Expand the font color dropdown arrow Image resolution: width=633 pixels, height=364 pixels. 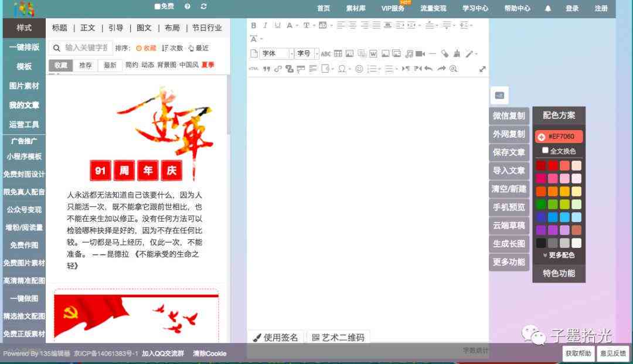[x=297, y=25]
